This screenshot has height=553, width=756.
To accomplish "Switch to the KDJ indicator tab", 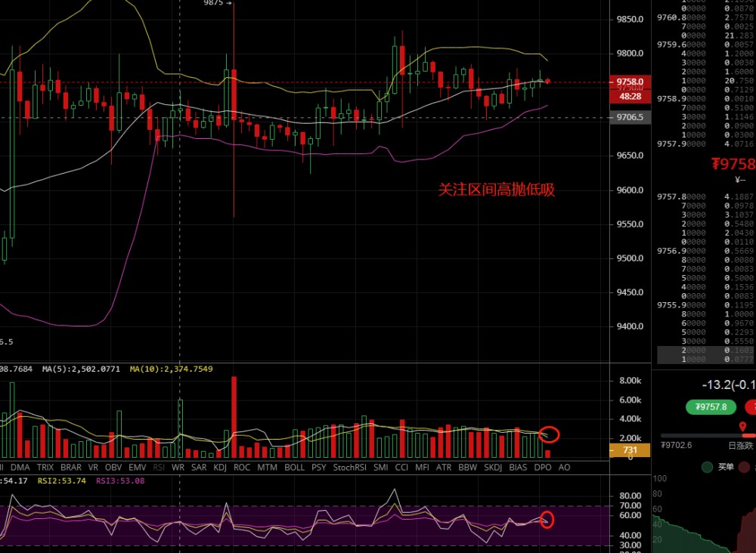I will [221, 468].
